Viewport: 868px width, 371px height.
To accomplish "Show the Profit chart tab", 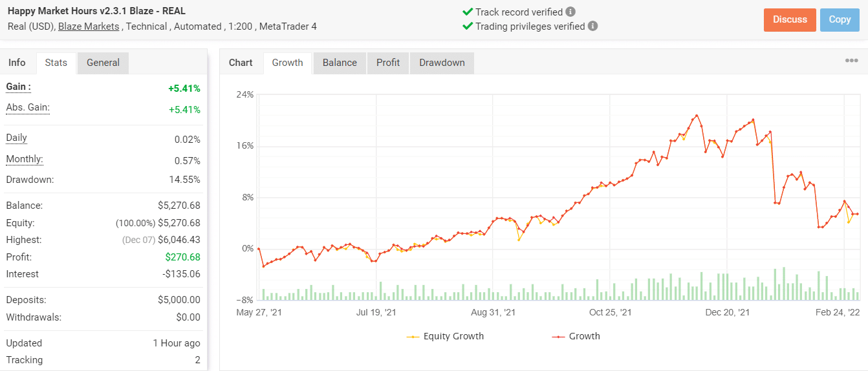I will [388, 63].
